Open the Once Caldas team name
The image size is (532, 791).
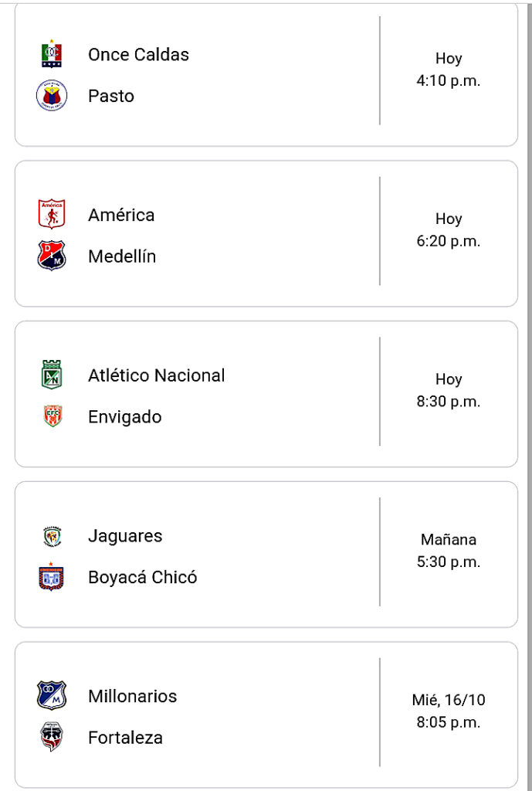click(x=138, y=55)
